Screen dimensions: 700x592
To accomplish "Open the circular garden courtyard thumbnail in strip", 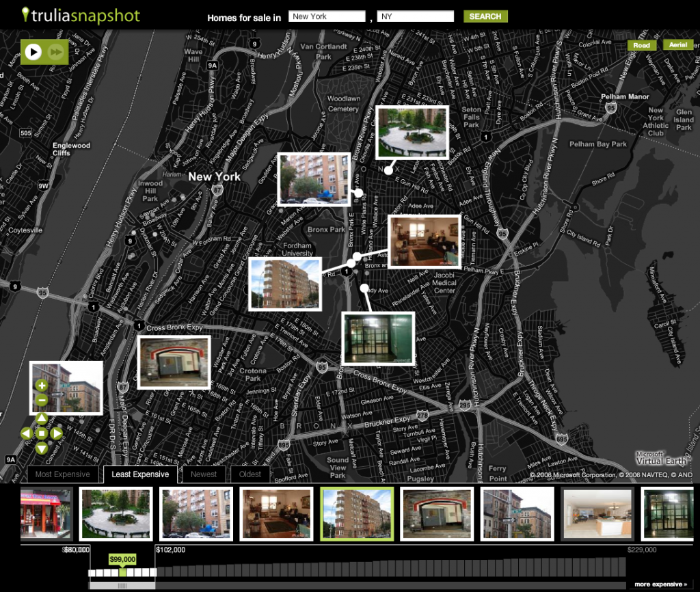I will 116,514.
